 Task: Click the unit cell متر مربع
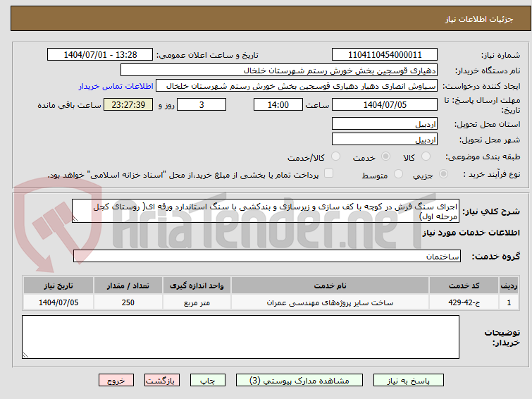tap(197, 302)
